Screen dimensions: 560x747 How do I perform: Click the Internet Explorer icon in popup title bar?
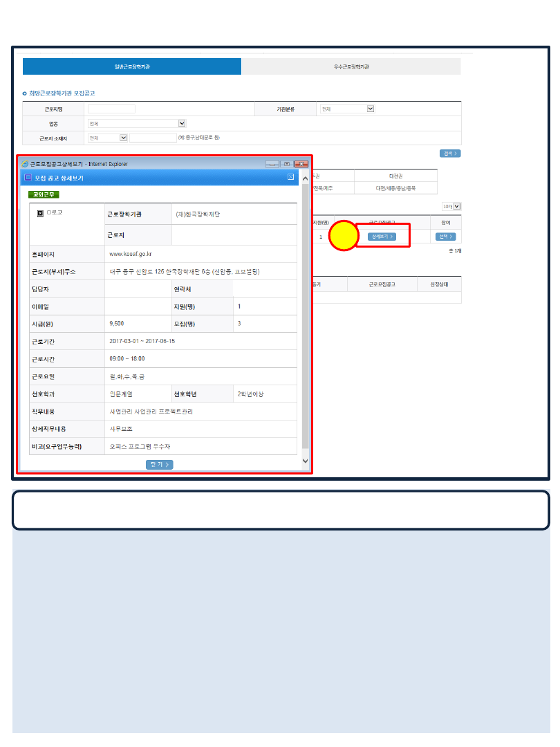click(26, 164)
